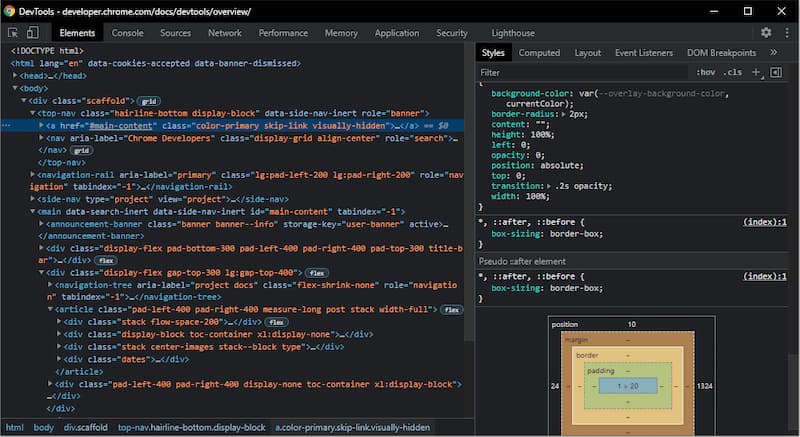Expand the navigation-rail element
Image resolution: width=800 pixels, height=437 pixels.
tap(33, 174)
